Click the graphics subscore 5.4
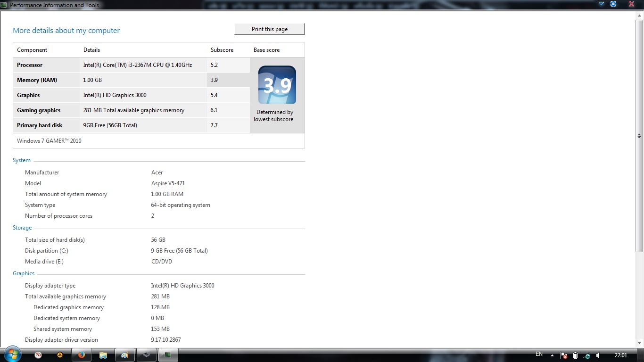The height and width of the screenshot is (362, 644). 214,95
